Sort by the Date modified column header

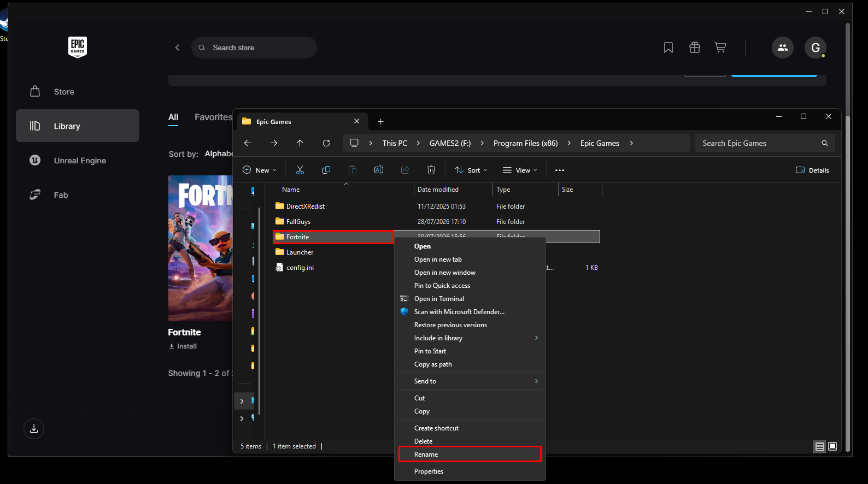(x=453, y=190)
